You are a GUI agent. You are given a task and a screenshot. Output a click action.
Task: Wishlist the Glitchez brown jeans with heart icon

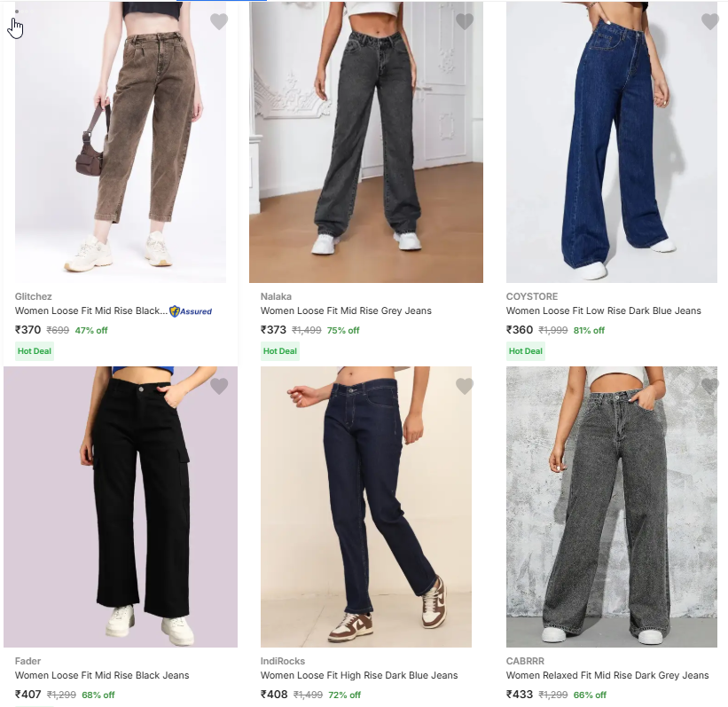(x=219, y=21)
